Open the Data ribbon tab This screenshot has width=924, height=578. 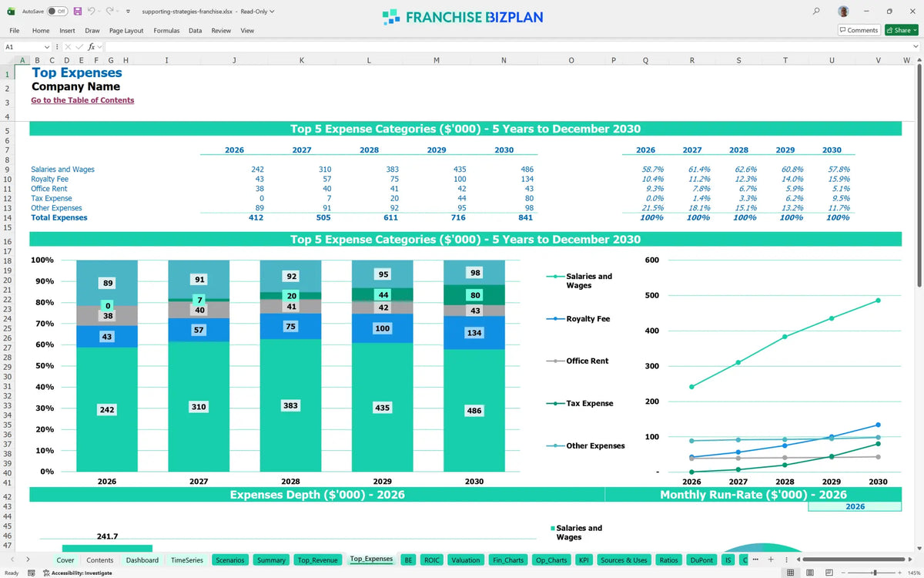click(x=196, y=31)
